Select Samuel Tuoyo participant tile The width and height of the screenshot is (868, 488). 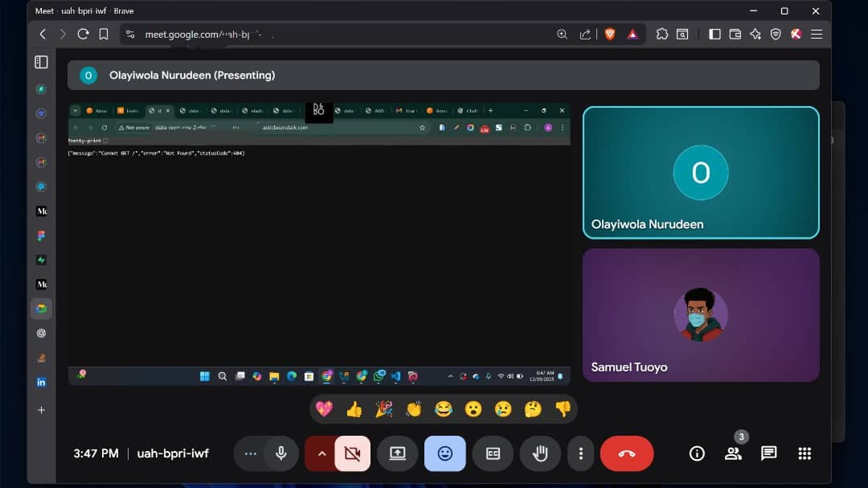click(x=701, y=315)
